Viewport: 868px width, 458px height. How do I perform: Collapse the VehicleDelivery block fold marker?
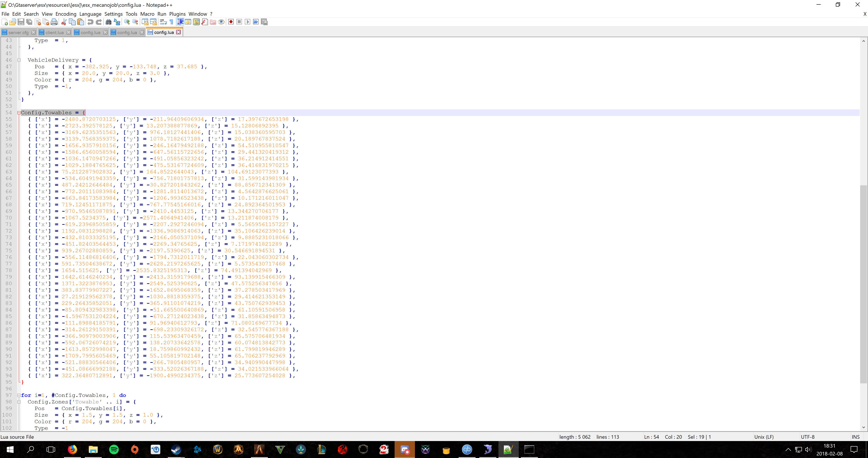[19, 60]
